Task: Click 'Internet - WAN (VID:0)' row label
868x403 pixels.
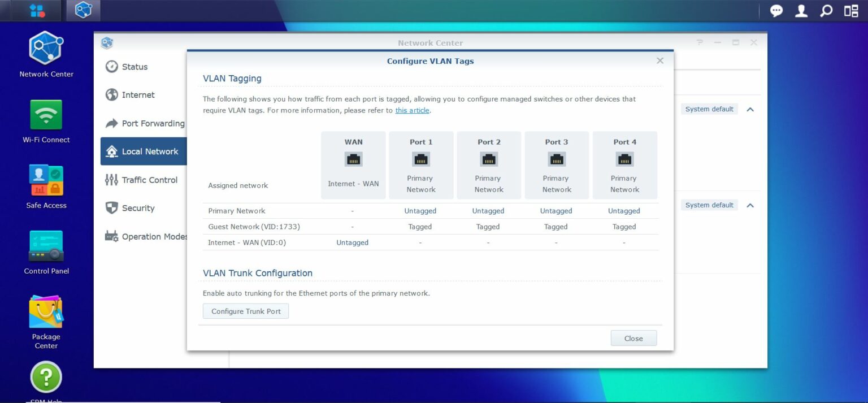Action: click(247, 242)
